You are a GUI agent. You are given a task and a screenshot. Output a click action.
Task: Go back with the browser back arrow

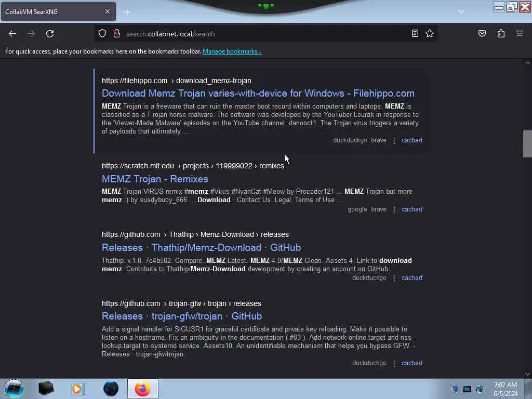click(x=12, y=34)
